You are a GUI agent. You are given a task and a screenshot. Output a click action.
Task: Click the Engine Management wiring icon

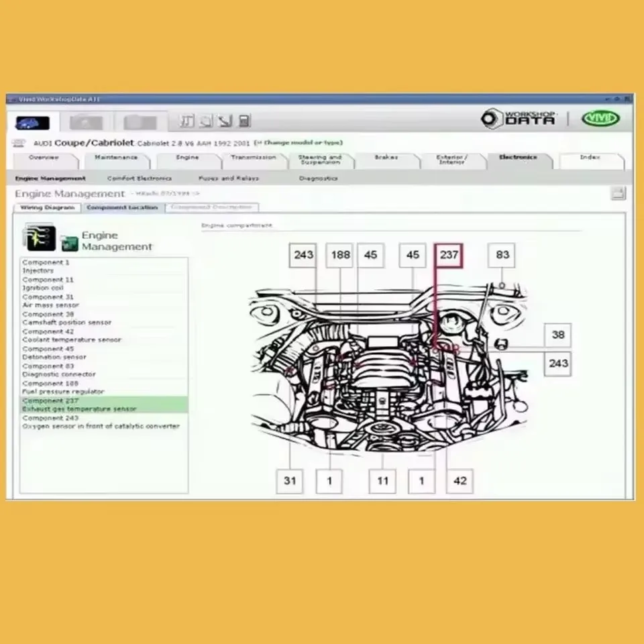(40, 237)
